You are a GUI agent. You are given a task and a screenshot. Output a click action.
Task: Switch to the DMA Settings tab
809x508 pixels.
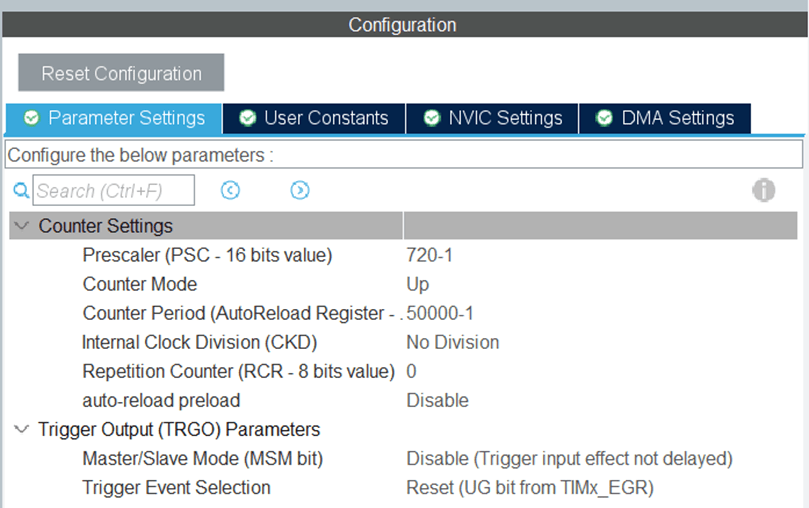(x=665, y=118)
